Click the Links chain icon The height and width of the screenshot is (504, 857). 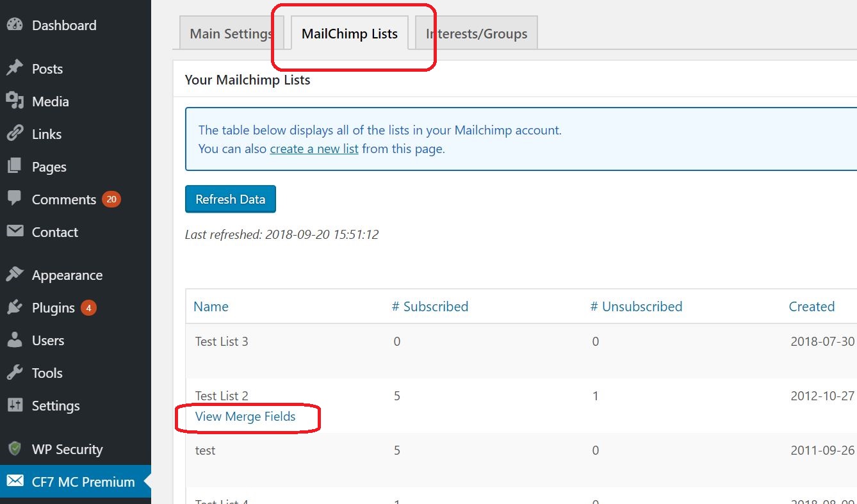tap(14, 134)
